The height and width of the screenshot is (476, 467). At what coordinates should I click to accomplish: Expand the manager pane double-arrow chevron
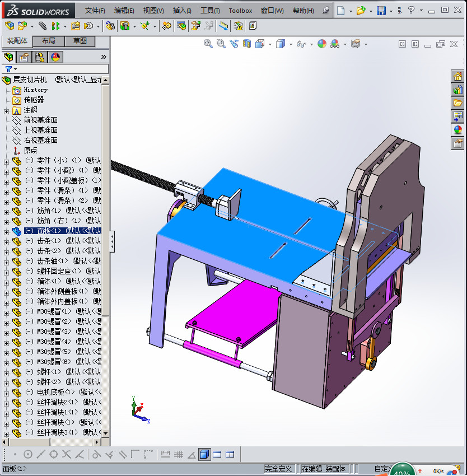click(104, 57)
